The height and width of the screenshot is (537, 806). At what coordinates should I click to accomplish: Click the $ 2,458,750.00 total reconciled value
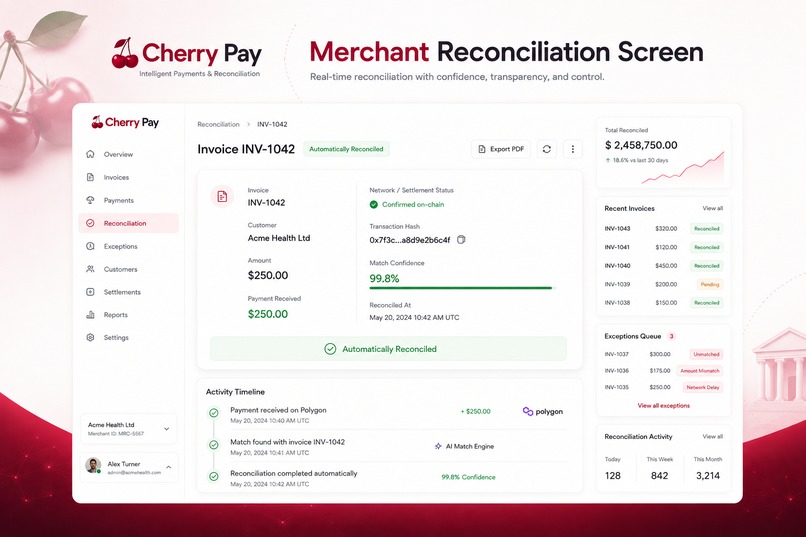(x=641, y=145)
